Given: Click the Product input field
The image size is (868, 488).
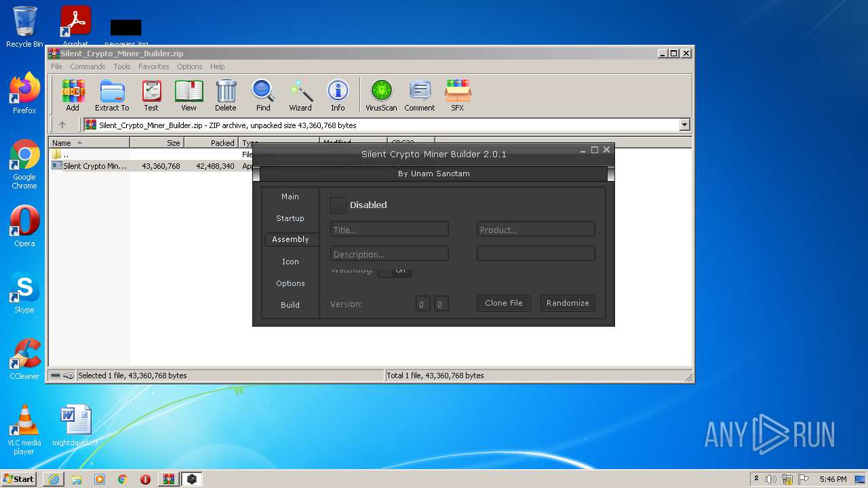Looking at the screenshot, I should [x=536, y=229].
